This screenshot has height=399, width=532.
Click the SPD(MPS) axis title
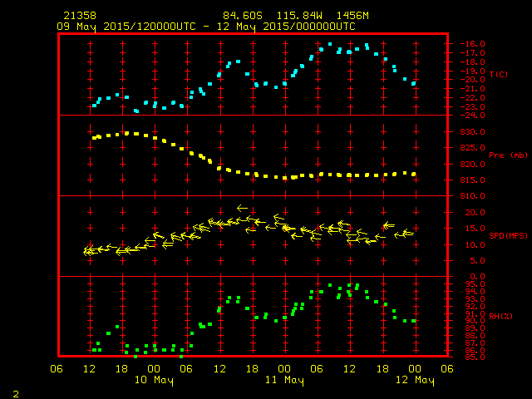(x=508, y=235)
